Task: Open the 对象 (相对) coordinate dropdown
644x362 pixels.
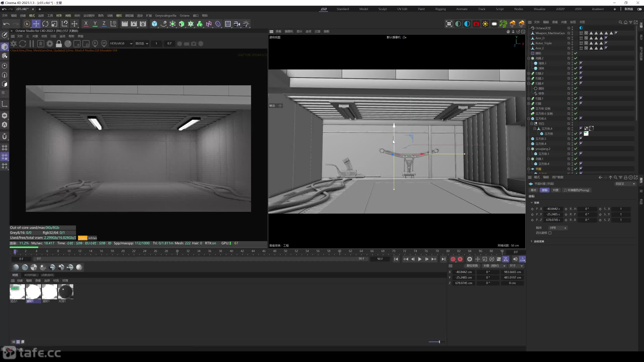Action: click(x=494, y=266)
